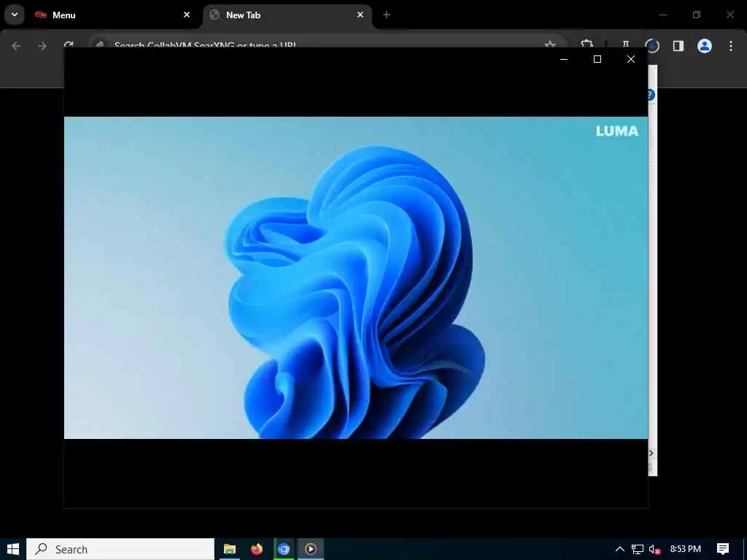The height and width of the screenshot is (560, 747).
Task: Reload the current page
Action: (x=69, y=44)
